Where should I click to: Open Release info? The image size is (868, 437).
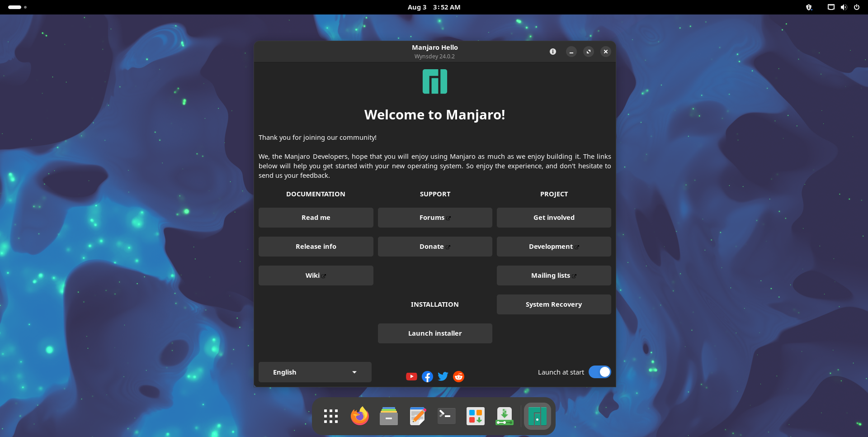[x=316, y=247]
